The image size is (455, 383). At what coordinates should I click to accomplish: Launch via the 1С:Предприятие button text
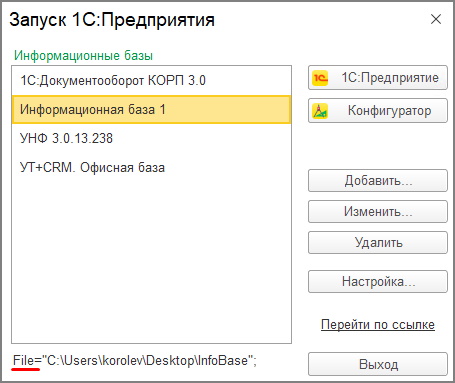(390, 78)
